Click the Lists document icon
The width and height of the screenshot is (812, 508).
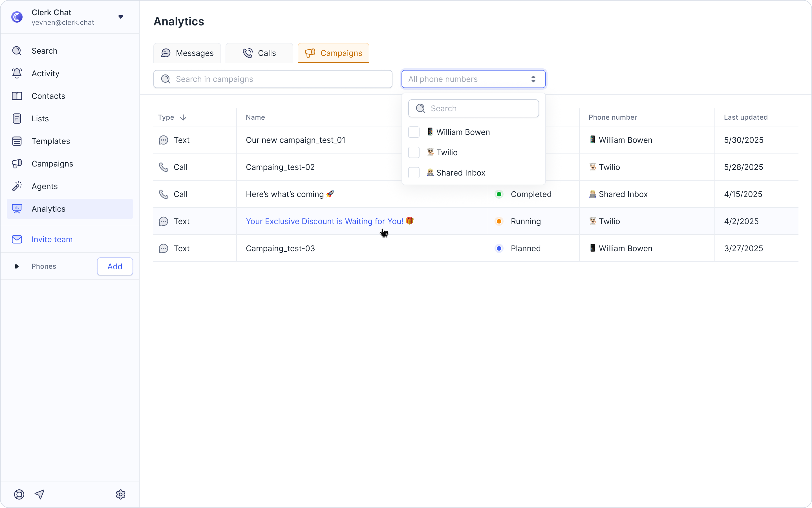tap(17, 119)
